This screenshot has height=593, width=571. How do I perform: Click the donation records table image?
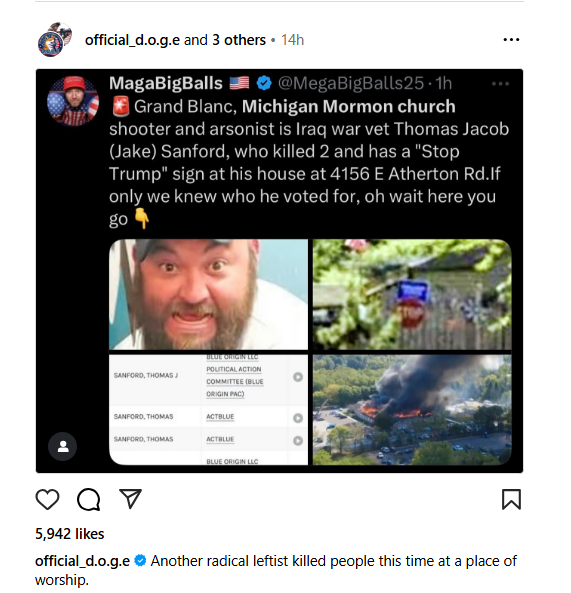[x=208, y=410]
